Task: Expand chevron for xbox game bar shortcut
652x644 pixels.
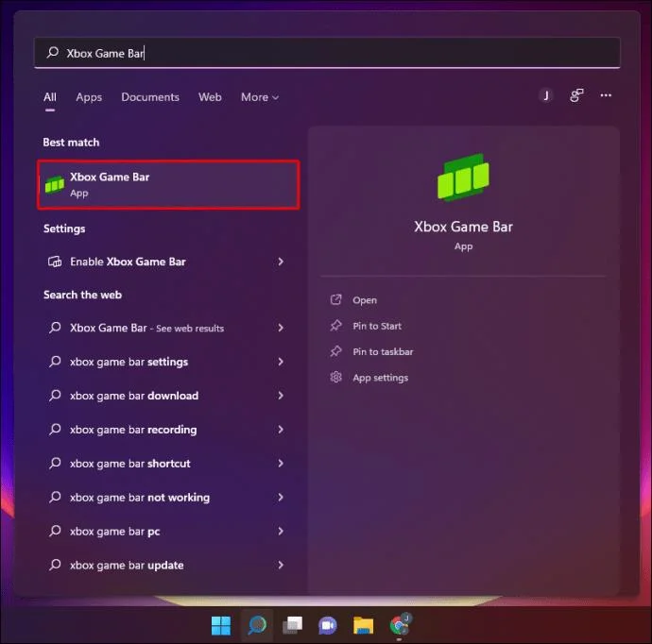Action: point(281,464)
